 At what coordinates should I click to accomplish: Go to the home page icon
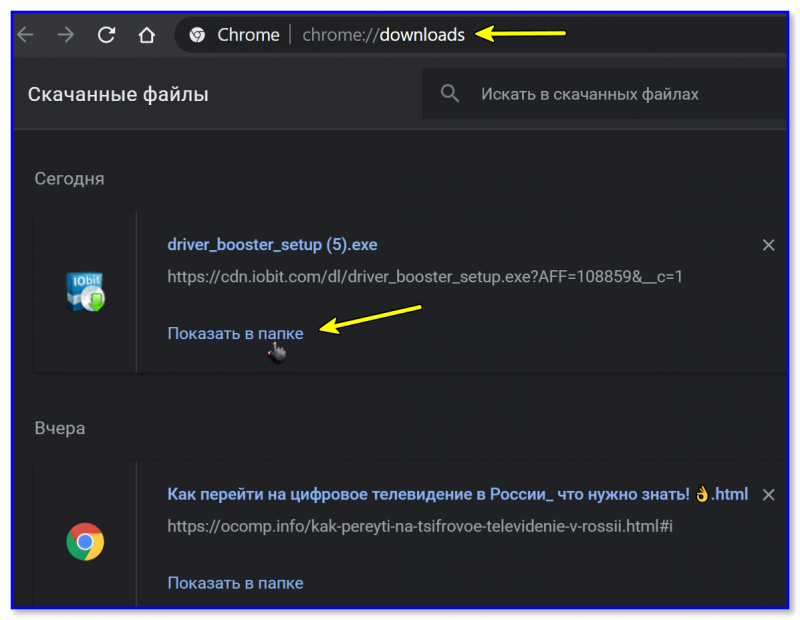(x=147, y=35)
